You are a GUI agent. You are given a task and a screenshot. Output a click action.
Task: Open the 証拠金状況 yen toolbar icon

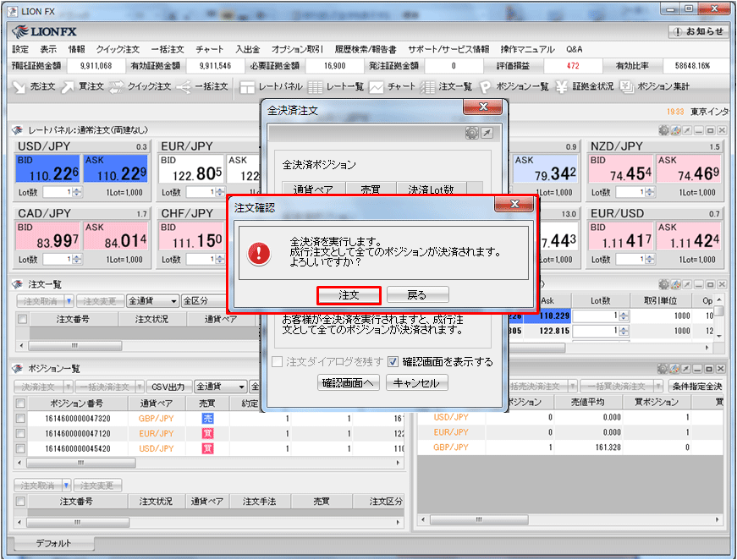tap(561, 87)
